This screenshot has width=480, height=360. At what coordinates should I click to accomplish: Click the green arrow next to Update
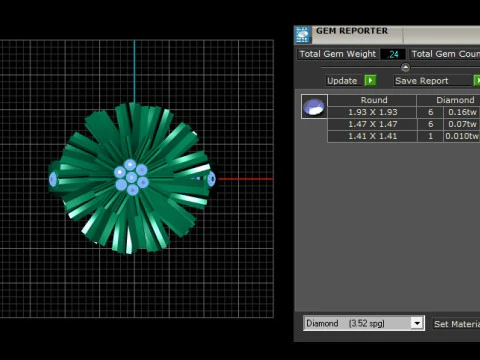tap(370, 81)
